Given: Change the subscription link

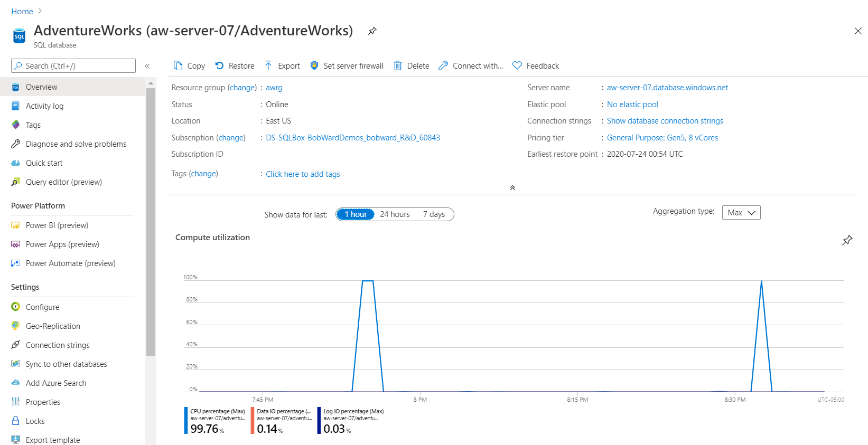Looking at the screenshot, I should 231,138.
